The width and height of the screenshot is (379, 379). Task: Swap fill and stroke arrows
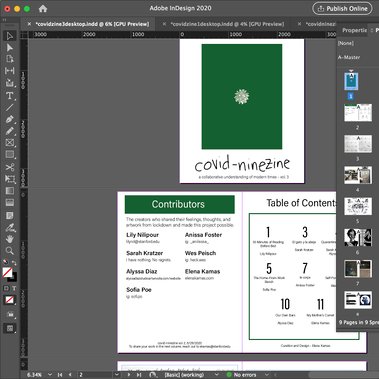pos(14,263)
